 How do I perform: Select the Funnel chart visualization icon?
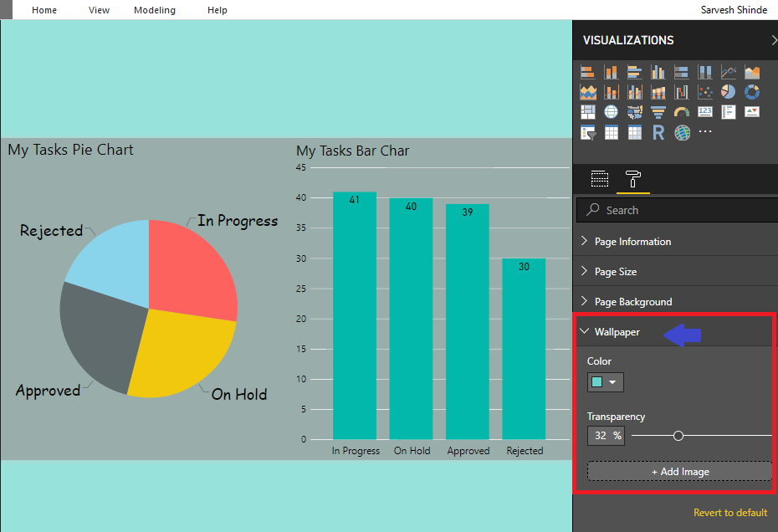[658, 111]
